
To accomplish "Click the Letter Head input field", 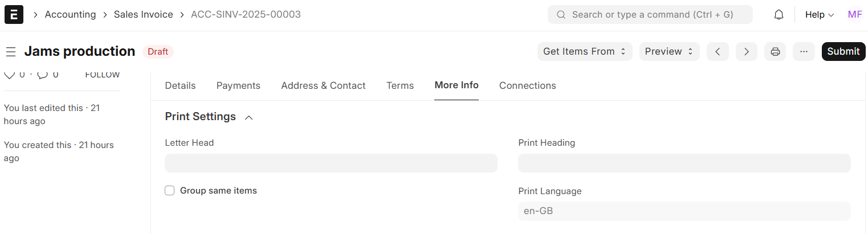I will pyautogui.click(x=331, y=163).
